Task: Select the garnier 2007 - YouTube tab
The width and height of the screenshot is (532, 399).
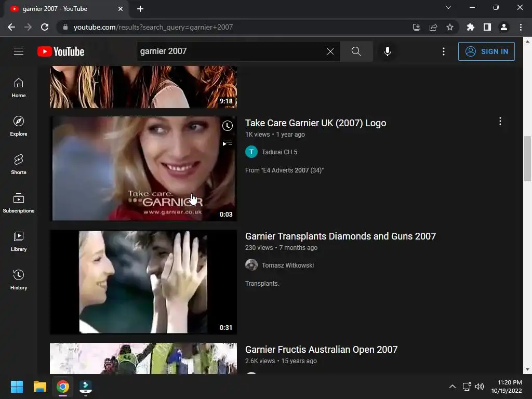Action: click(66, 9)
